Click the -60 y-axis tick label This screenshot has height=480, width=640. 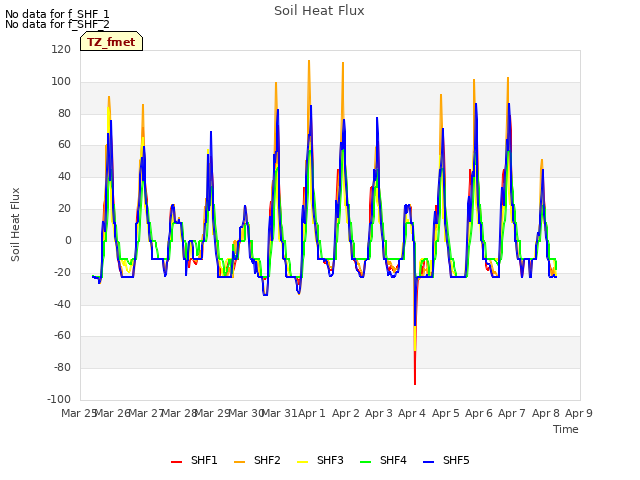click(62, 336)
